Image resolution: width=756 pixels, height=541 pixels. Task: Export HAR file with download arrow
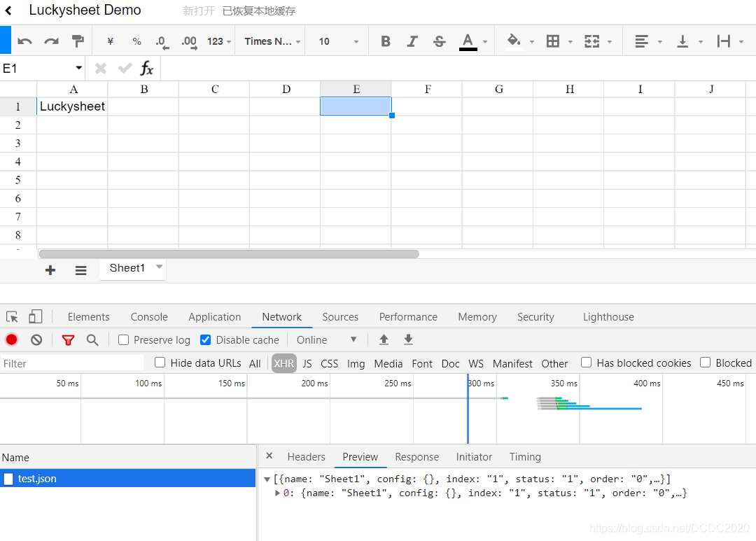click(408, 340)
